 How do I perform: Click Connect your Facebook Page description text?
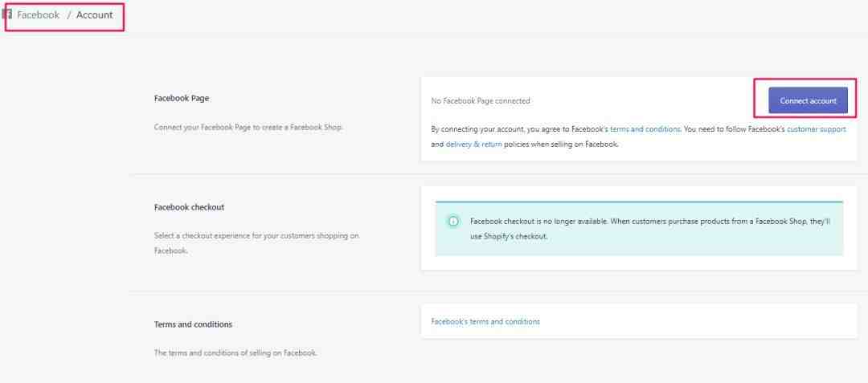[248, 127]
